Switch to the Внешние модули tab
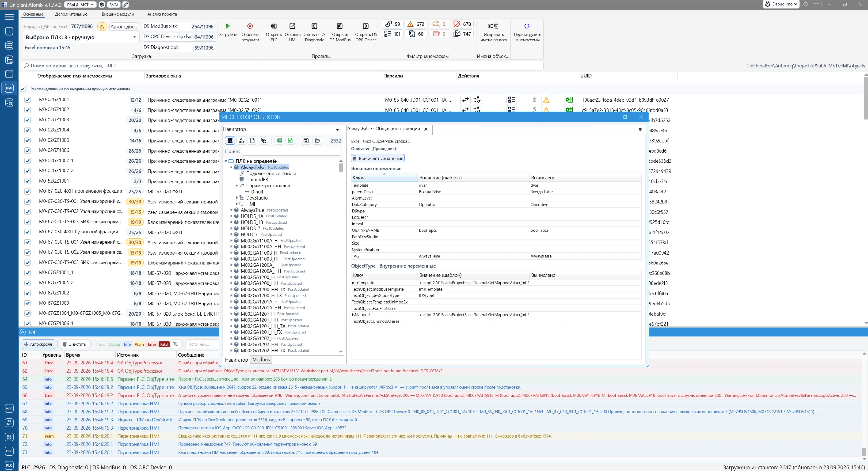868x471 pixels. [x=118, y=14]
